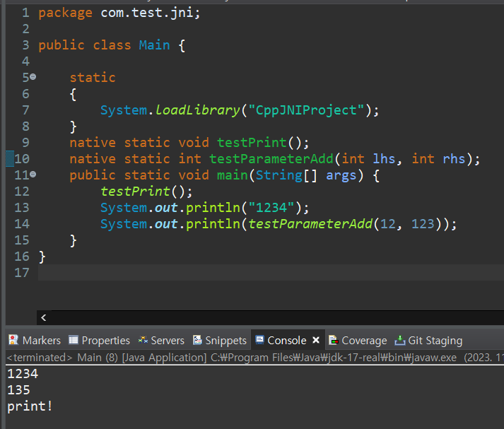
Task: Click testParameterAdd call on line 14
Action: (x=310, y=224)
